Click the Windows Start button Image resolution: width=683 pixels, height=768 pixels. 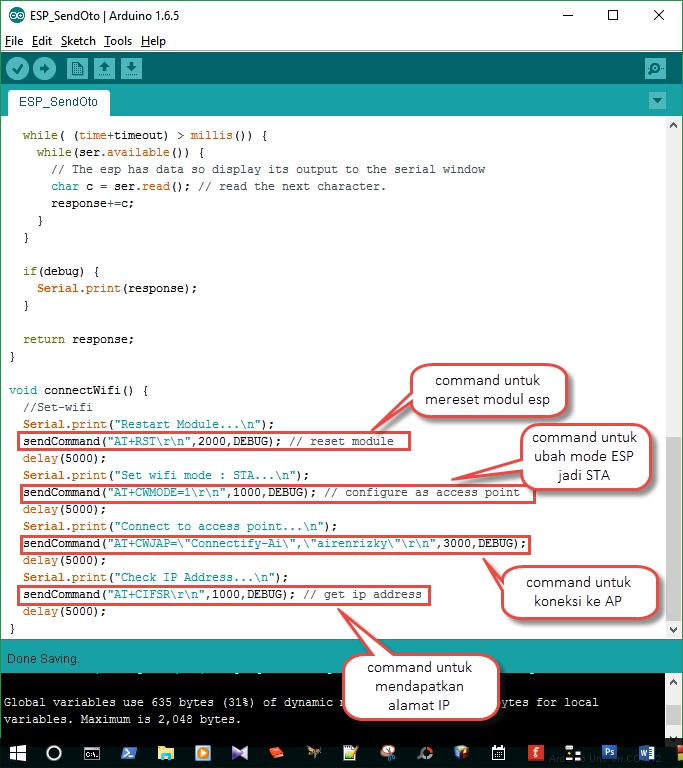coord(17,752)
